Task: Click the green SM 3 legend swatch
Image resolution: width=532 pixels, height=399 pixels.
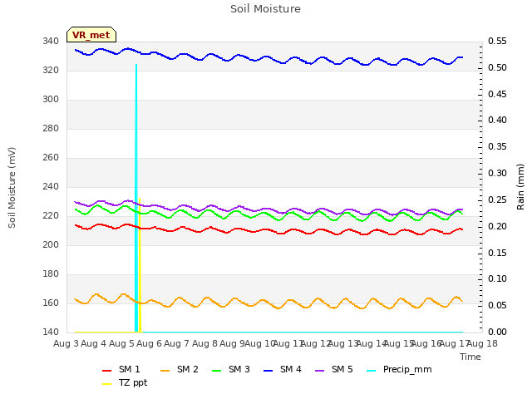Action: click(x=217, y=371)
